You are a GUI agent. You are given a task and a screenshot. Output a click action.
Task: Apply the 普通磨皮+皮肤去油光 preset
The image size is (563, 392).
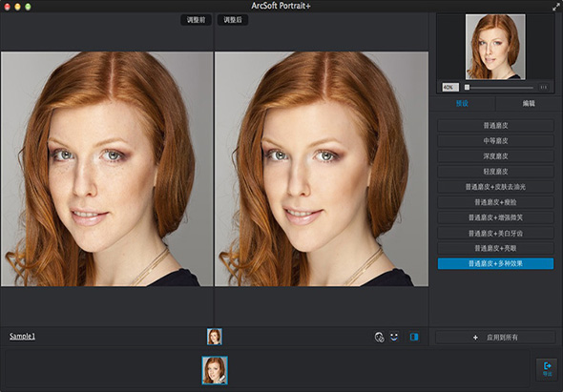(495, 187)
